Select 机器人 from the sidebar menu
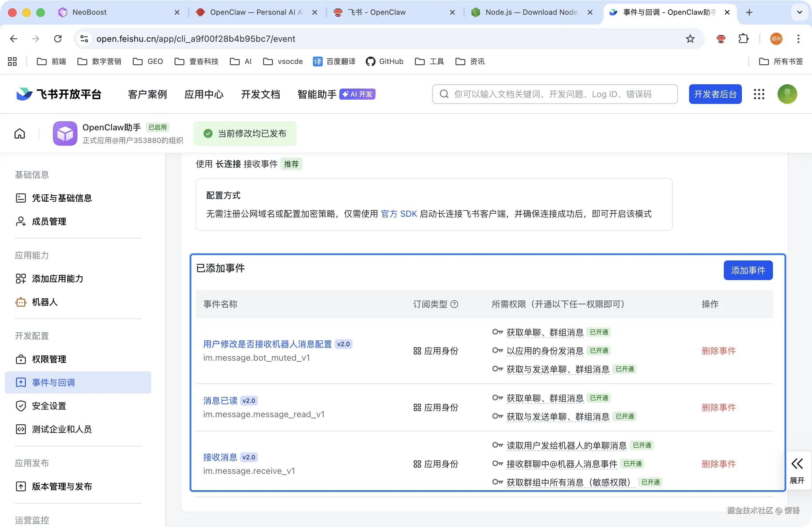Viewport: 812px width, 527px height. [44, 302]
